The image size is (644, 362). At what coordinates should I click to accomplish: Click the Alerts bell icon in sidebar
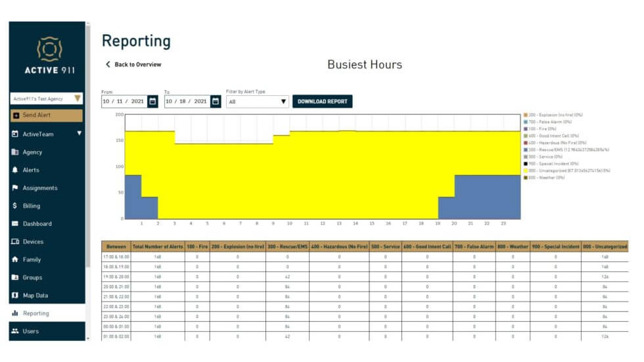15,170
